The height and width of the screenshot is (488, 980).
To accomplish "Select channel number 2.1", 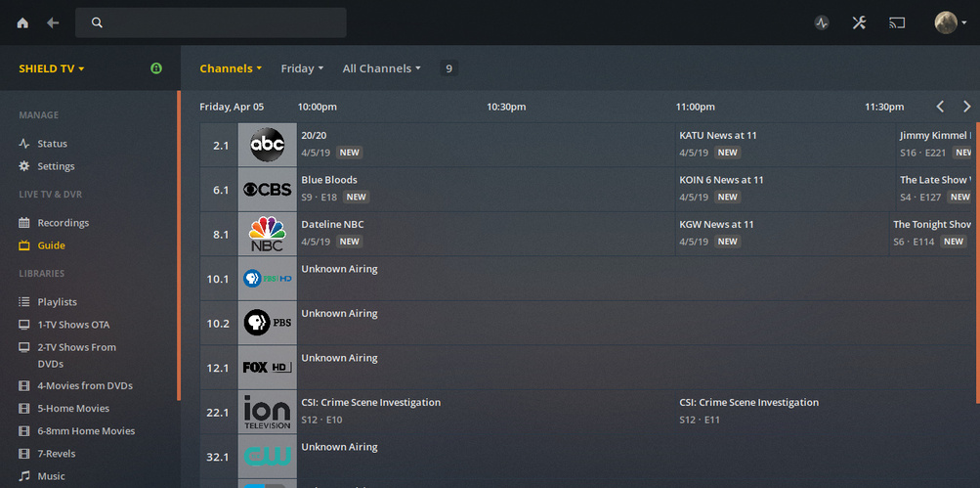I will point(219,145).
